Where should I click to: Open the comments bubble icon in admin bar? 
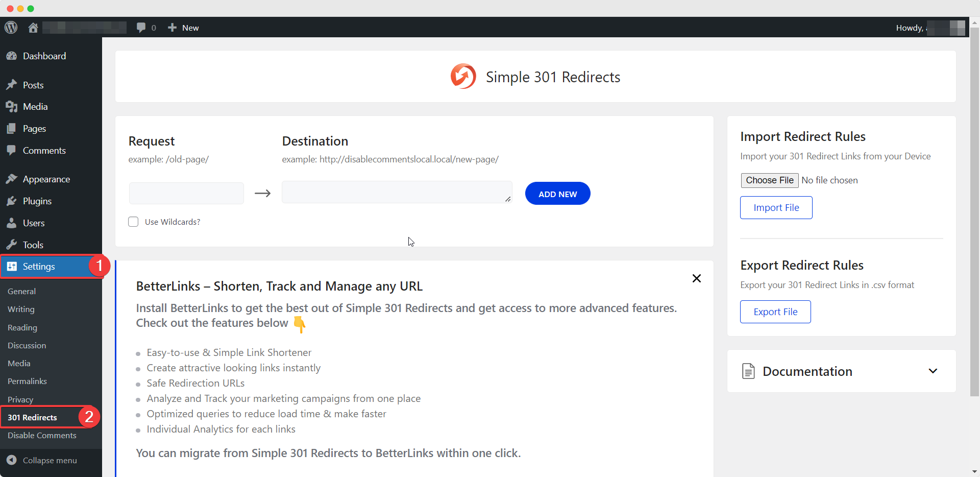tap(141, 28)
